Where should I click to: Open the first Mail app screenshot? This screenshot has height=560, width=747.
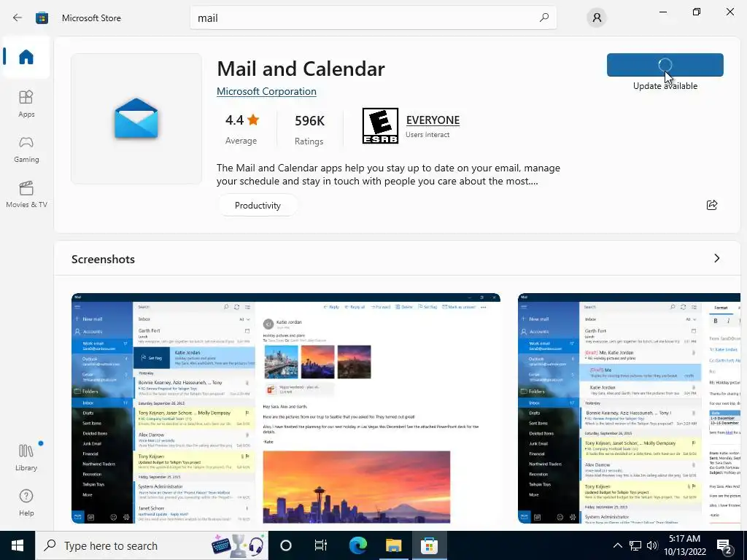tap(286, 408)
